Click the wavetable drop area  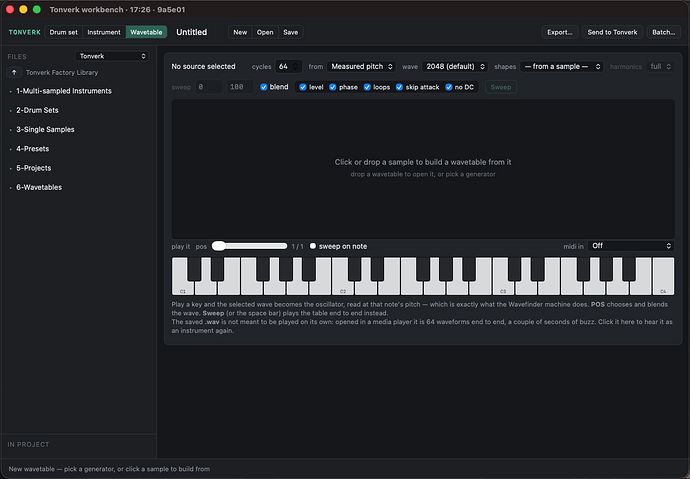click(423, 169)
